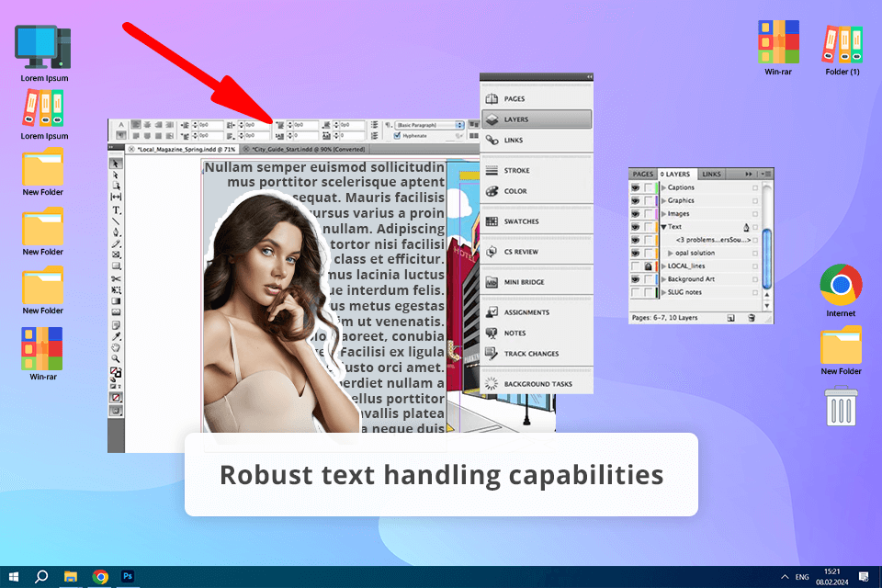Expand the opal solution group
882x588 pixels.
tap(671, 254)
